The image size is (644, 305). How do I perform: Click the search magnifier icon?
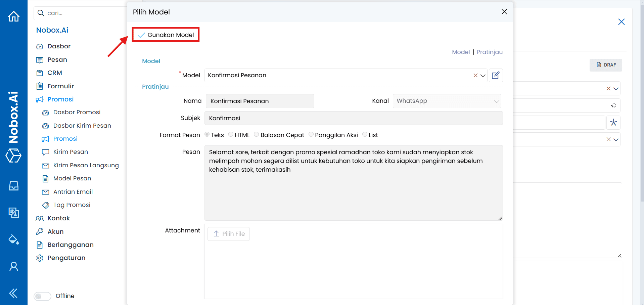pyautogui.click(x=41, y=13)
